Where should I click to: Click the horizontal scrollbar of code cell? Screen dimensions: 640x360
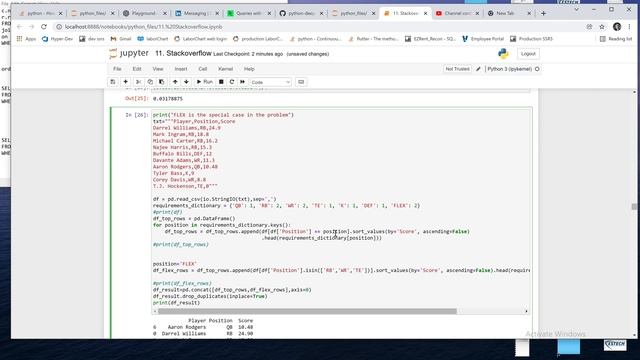click(307, 311)
